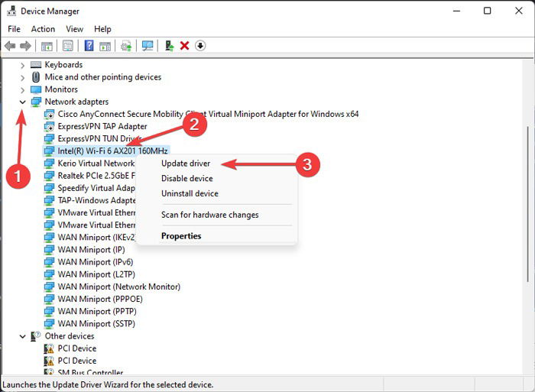535x392 pixels.
Task: Click the Scan for hardware changes monitor icon
Action: point(148,46)
